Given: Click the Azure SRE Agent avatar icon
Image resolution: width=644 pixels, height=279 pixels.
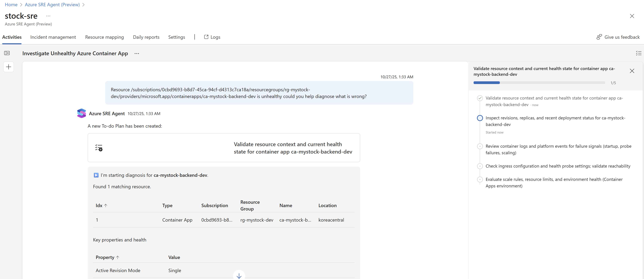Looking at the screenshot, I should (x=81, y=113).
